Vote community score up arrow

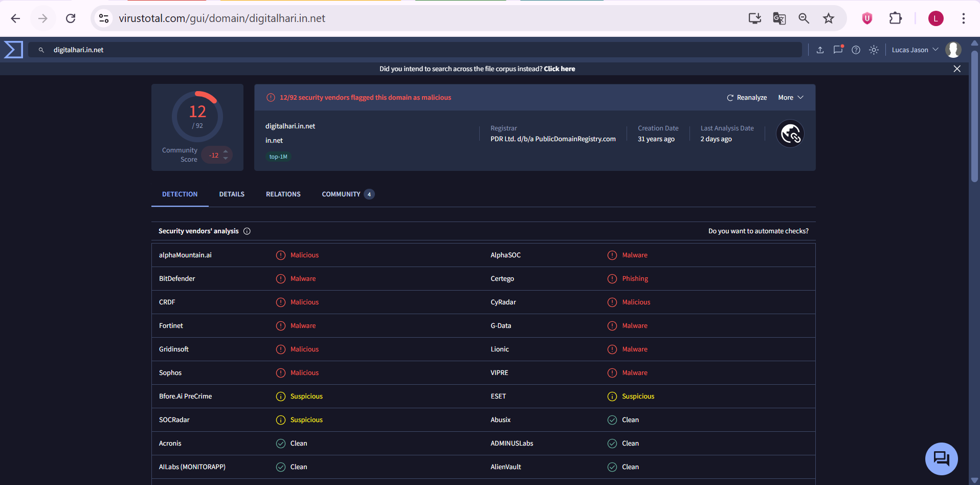click(226, 151)
